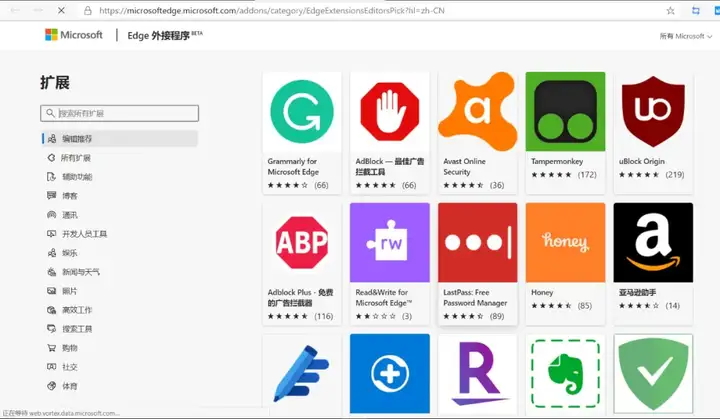
Task: Click the (14) review count under 亚马逊助手
Action: pos(672,306)
